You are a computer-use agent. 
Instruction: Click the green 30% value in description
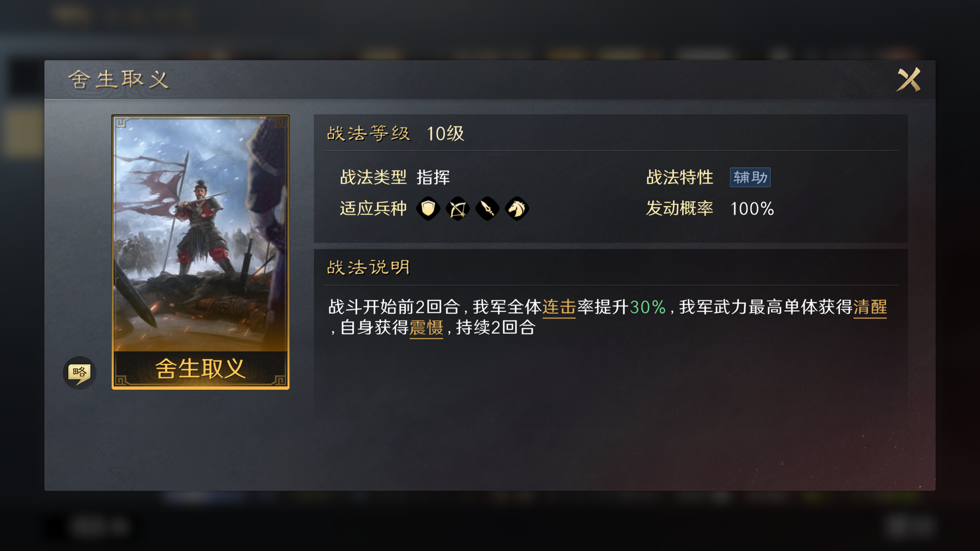[648, 307]
